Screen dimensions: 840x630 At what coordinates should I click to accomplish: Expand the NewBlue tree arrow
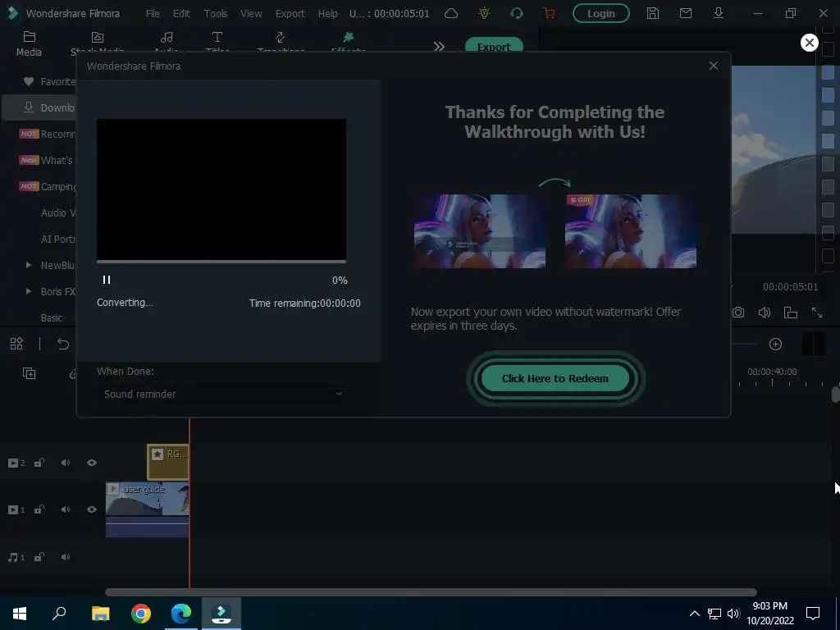coord(29,265)
